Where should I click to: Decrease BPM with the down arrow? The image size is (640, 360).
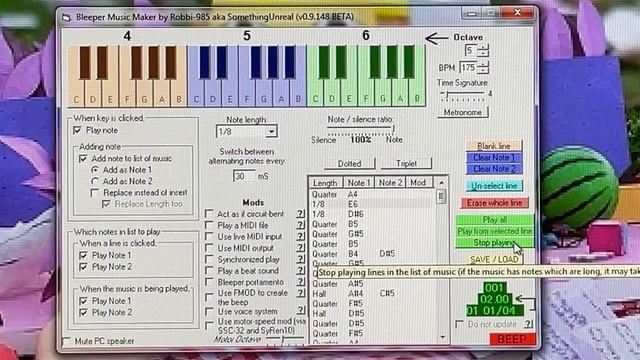coord(483,71)
